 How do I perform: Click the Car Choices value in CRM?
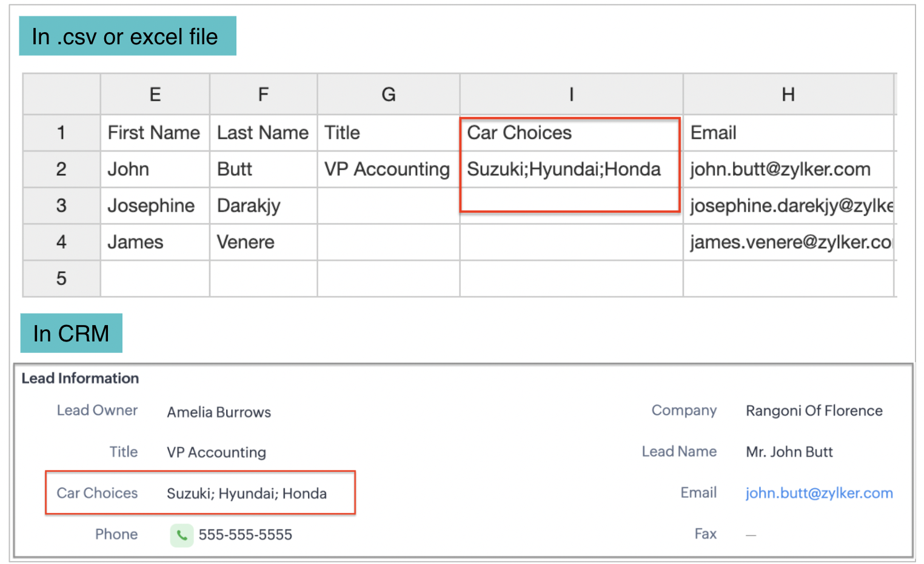click(246, 494)
